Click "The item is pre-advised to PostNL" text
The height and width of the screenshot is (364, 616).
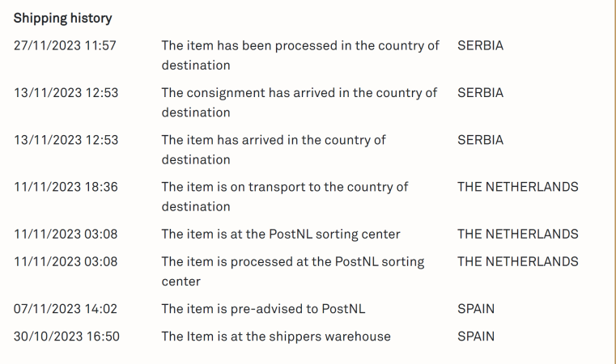tap(261, 309)
